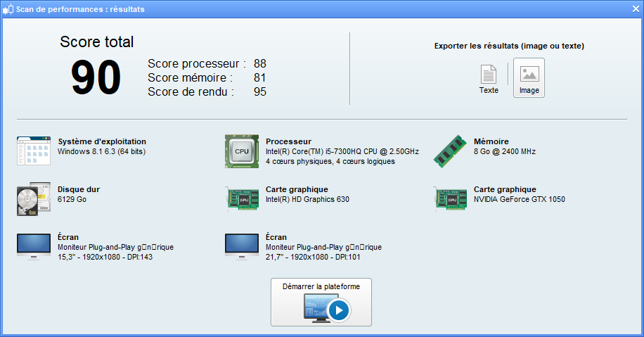Click the Intel Core i5-7300HQ text
The width and height of the screenshot is (644, 337).
coord(342,151)
